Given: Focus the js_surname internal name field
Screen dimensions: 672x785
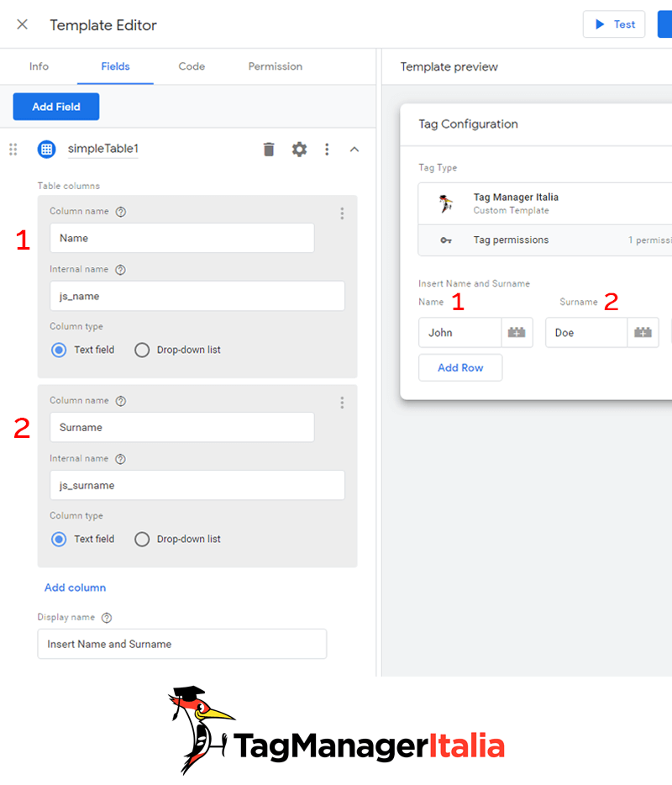Looking at the screenshot, I should pyautogui.click(x=197, y=485).
